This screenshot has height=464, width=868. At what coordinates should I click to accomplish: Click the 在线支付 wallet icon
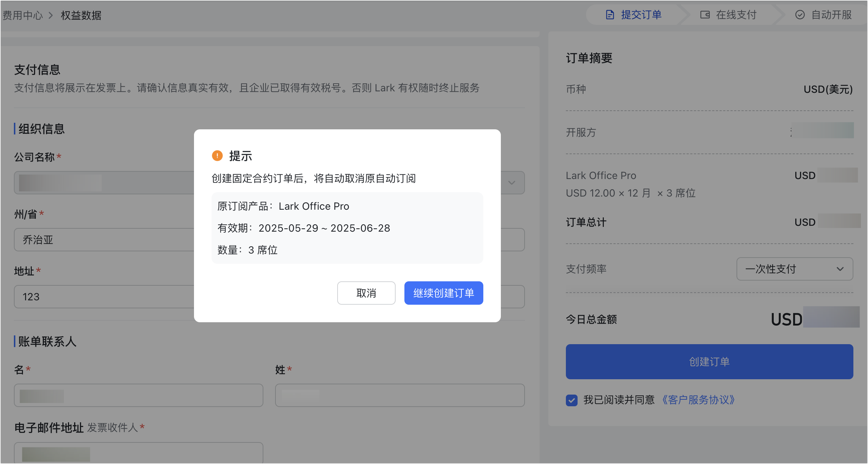(x=705, y=15)
